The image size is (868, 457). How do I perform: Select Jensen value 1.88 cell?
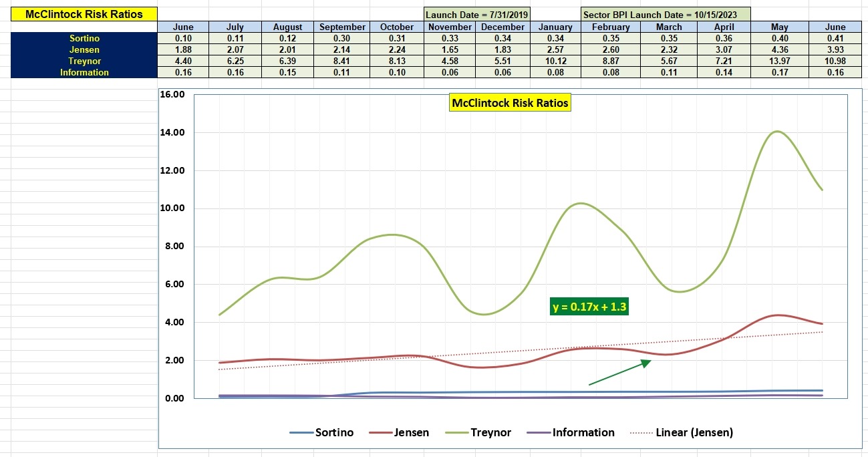coord(183,49)
